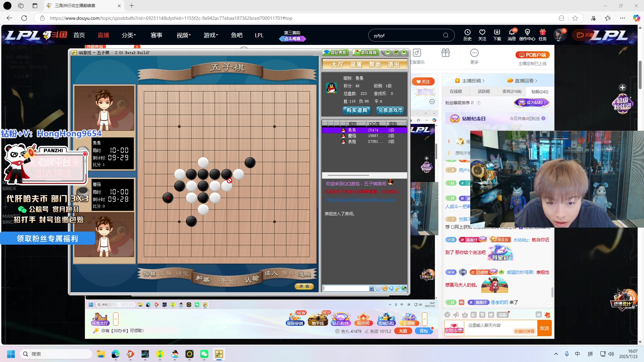Click the 更多 ellipsis icon
Screen dimensions: 644x362
(474, 53)
